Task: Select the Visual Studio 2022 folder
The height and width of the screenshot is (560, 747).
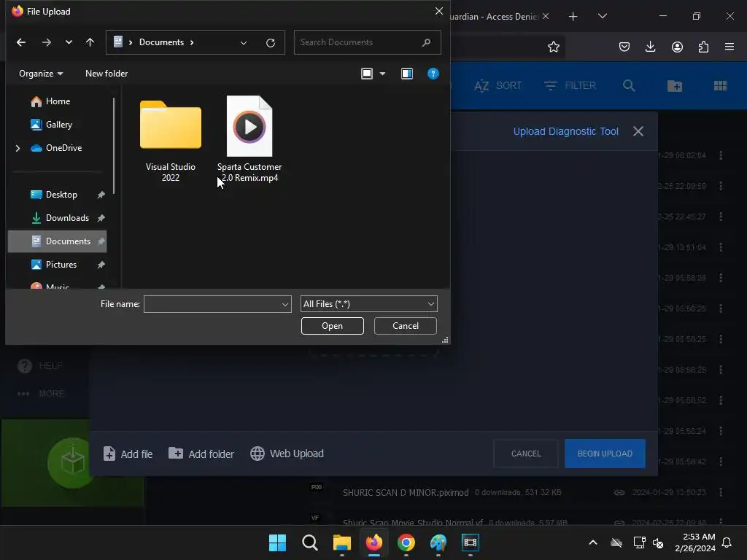Action: [171, 141]
